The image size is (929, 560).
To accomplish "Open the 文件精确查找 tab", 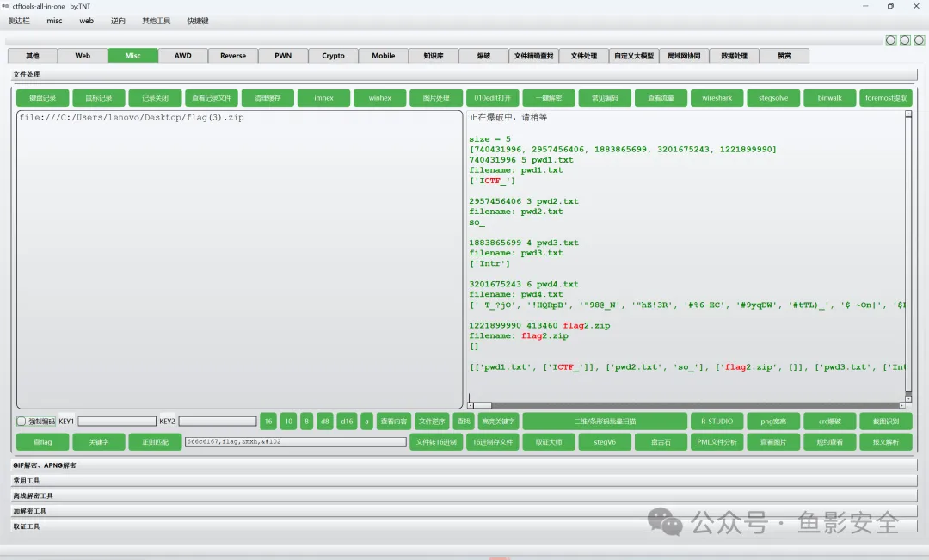I will click(x=533, y=56).
